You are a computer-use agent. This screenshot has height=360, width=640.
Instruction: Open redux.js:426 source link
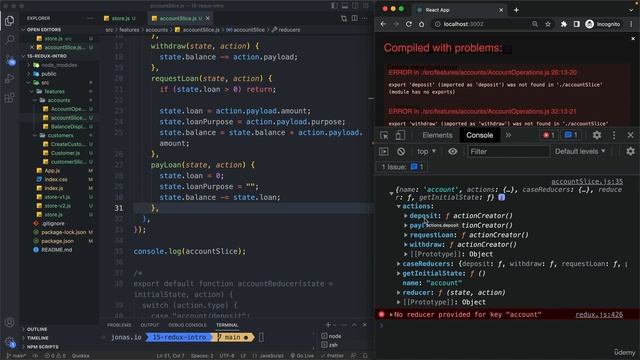click(599, 314)
